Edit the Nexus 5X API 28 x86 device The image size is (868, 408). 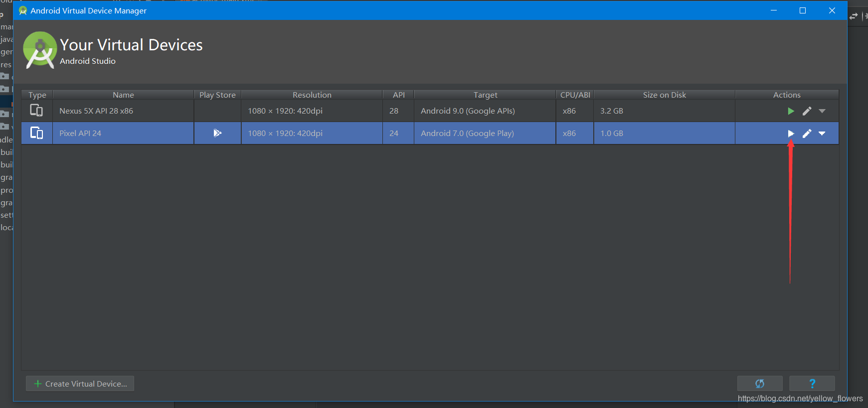point(807,111)
